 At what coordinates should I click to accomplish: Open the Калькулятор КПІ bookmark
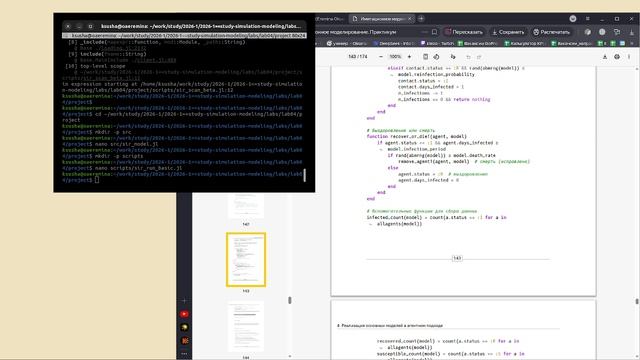(524, 43)
